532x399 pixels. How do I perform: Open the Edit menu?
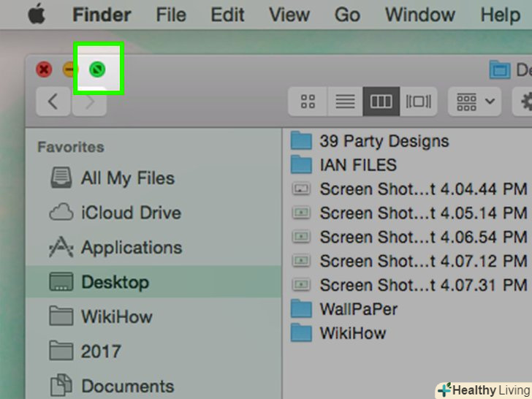[x=227, y=15]
